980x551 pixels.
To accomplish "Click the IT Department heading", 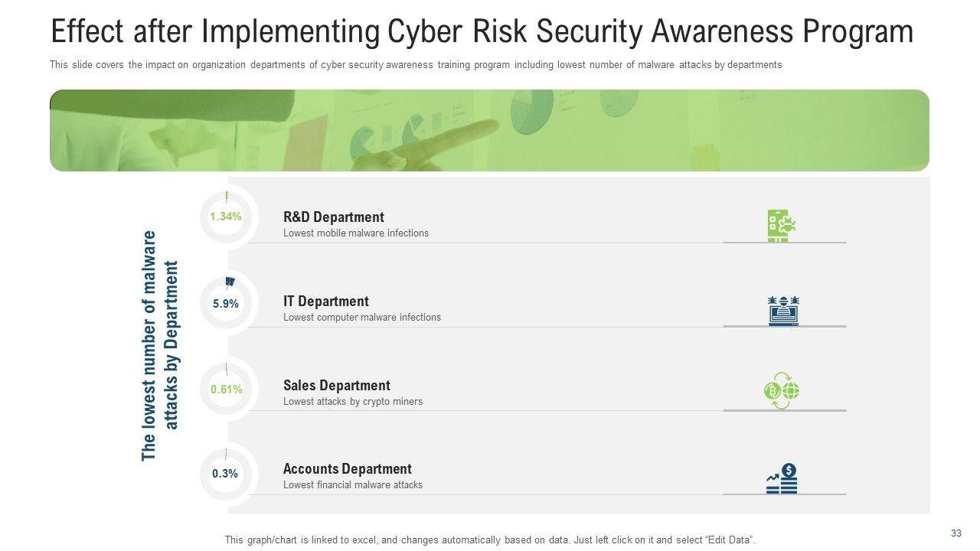I will point(325,302).
